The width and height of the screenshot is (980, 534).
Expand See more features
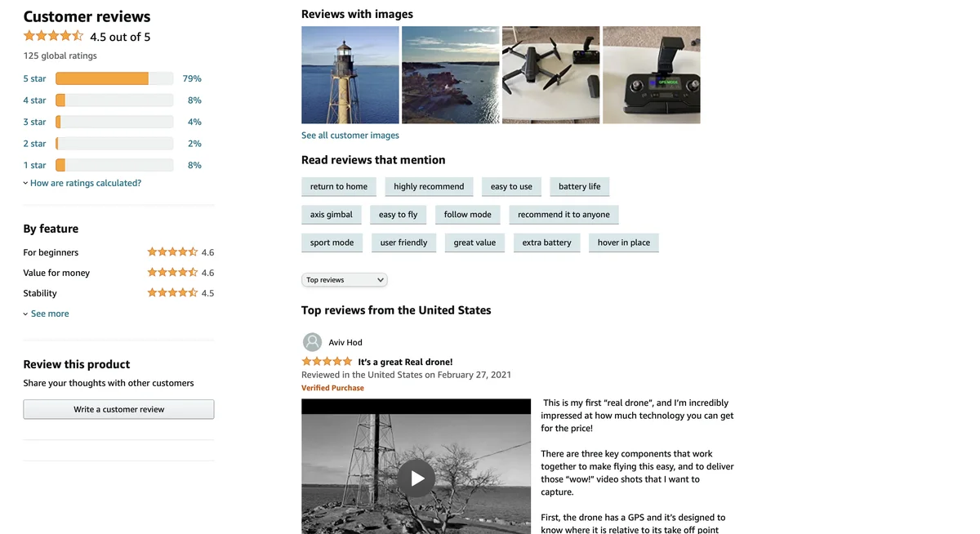47,314
